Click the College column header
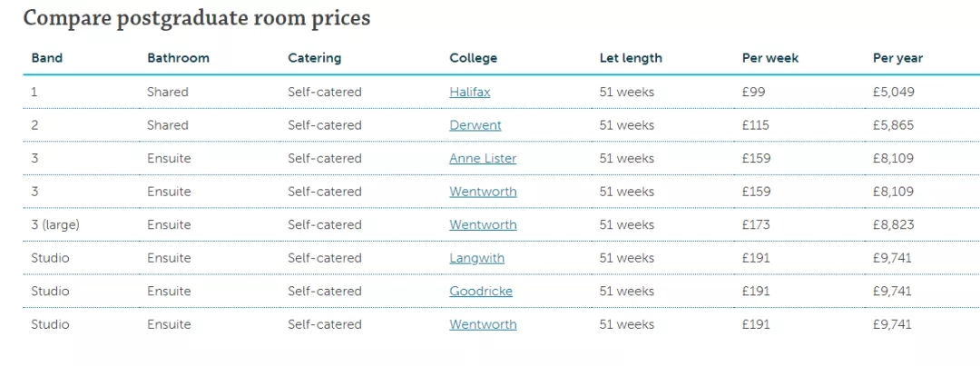 tap(473, 58)
